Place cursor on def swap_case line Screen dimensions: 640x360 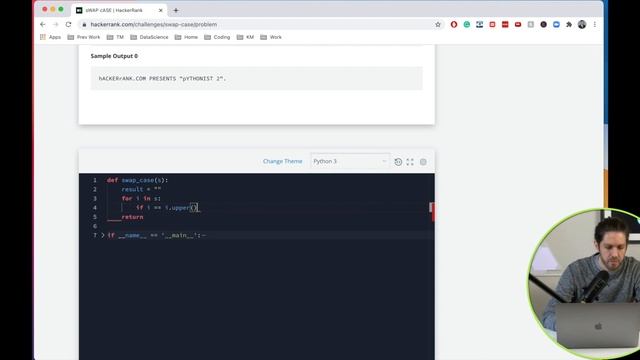(137, 180)
